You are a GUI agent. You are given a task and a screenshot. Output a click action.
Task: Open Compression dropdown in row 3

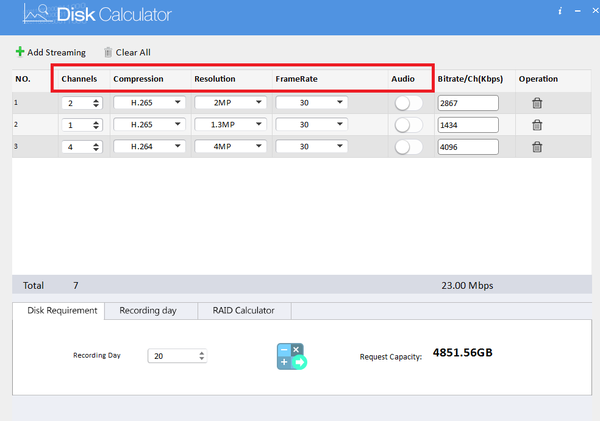pos(149,147)
